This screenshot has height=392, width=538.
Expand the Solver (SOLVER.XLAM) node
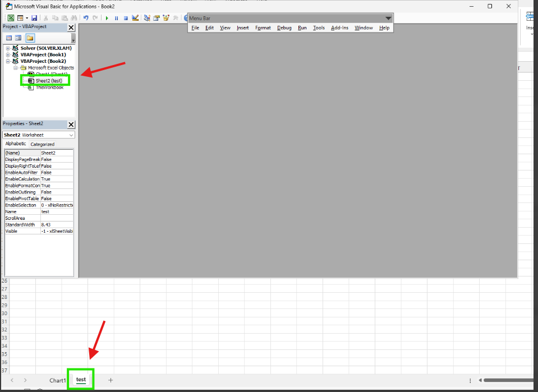pyautogui.click(x=7, y=48)
